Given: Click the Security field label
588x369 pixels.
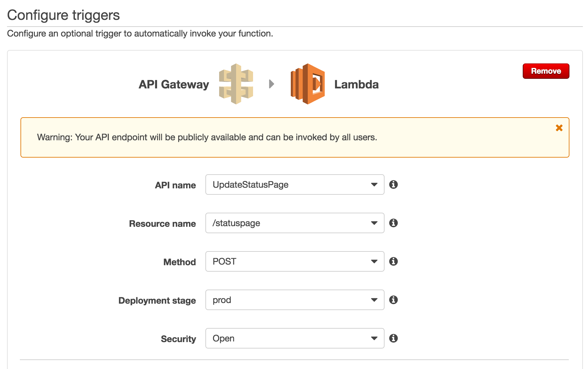Looking at the screenshot, I should 178,339.
